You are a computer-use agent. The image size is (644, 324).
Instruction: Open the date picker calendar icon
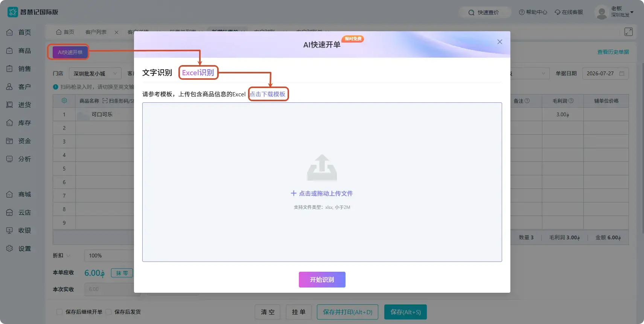click(621, 73)
